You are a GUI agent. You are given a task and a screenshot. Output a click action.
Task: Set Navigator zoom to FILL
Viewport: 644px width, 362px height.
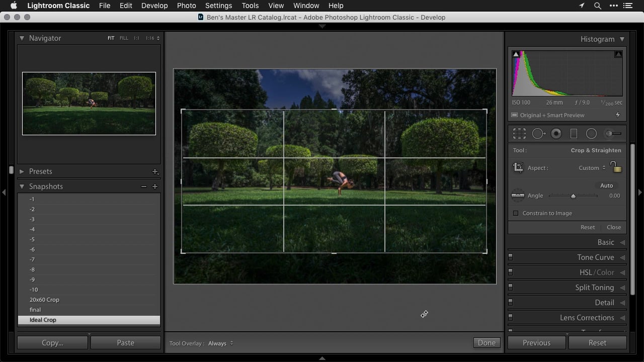pos(124,38)
